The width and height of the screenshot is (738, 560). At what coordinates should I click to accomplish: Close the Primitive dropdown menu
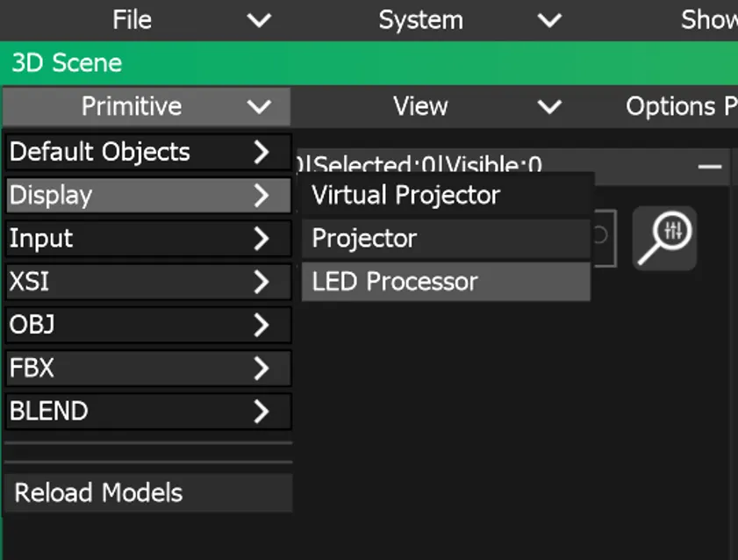(147, 106)
